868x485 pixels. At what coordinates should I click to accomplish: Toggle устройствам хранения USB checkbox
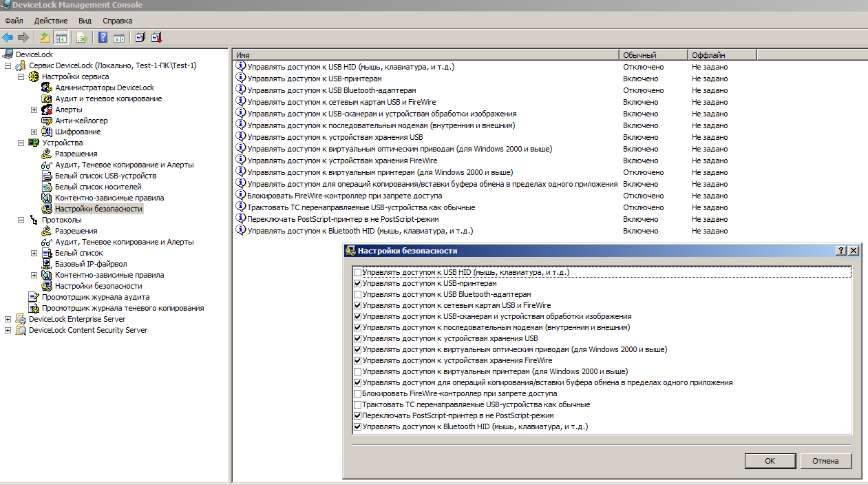point(357,339)
